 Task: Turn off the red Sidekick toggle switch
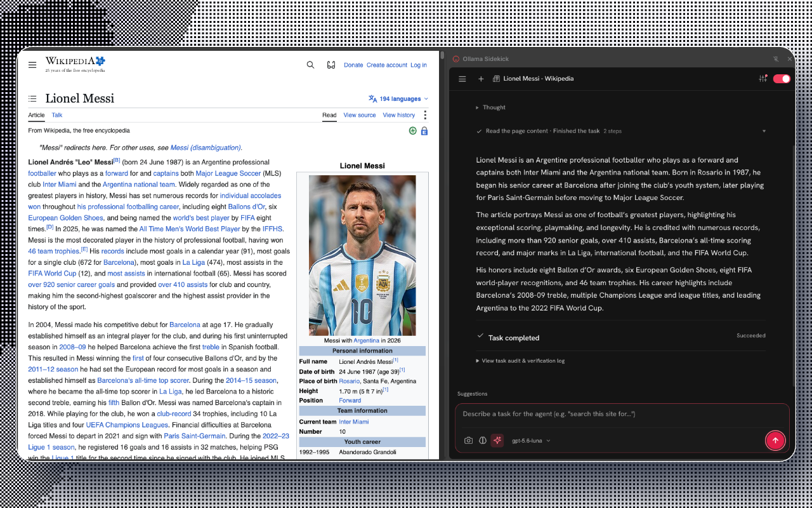782,79
